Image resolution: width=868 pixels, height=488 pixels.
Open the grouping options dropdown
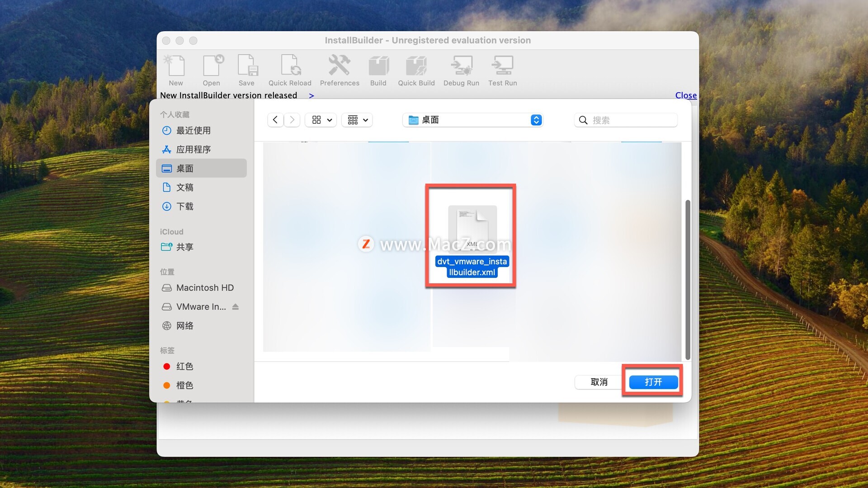[x=357, y=120]
